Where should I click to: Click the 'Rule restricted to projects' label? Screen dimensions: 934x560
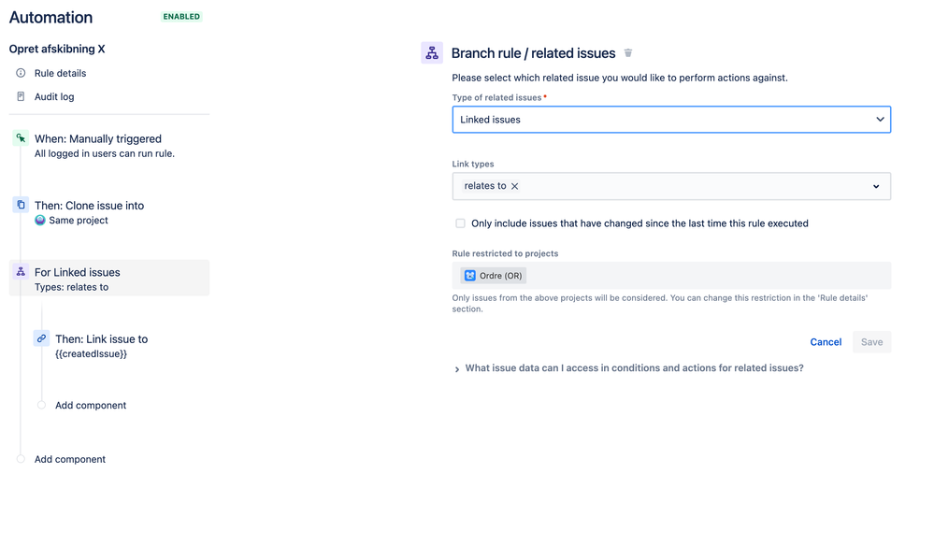tap(505, 253)
